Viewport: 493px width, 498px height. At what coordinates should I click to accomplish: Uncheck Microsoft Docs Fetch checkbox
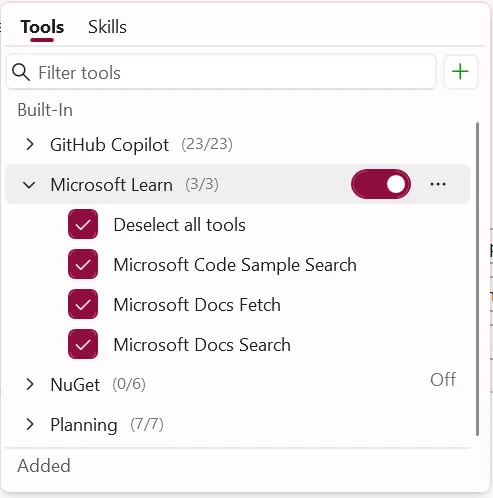[83, 304]
